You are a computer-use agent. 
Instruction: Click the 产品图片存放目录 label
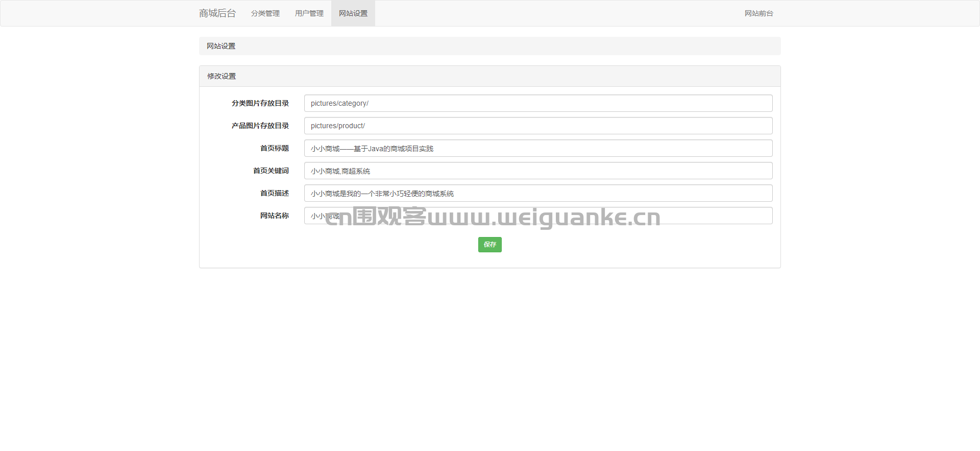tap(260, 126)
